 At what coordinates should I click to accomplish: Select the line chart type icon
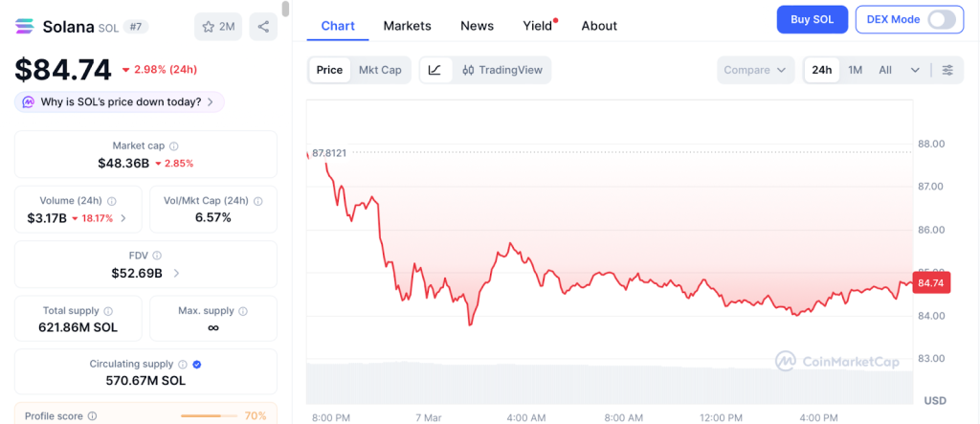click(434, 70)
